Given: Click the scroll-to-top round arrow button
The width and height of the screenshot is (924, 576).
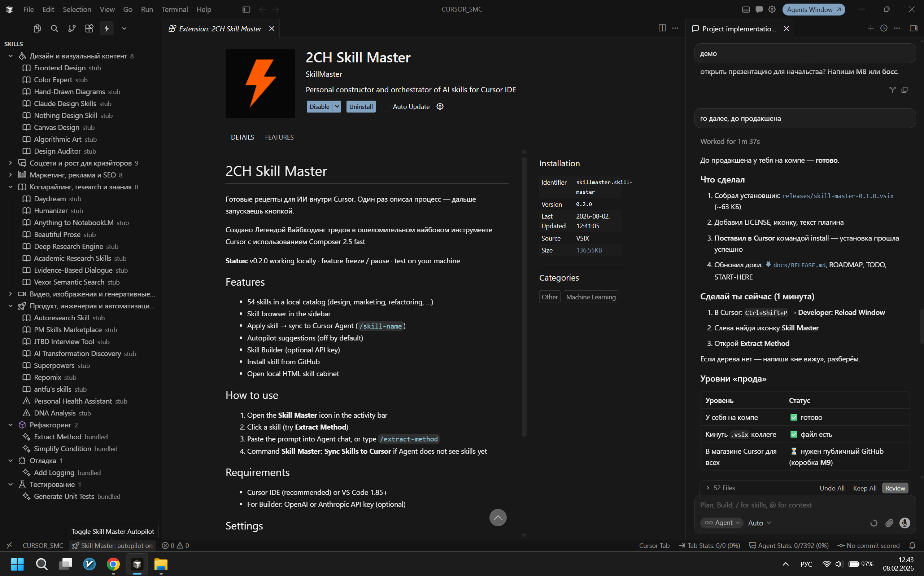Looking at the screenshot, I should click(498, 517).
